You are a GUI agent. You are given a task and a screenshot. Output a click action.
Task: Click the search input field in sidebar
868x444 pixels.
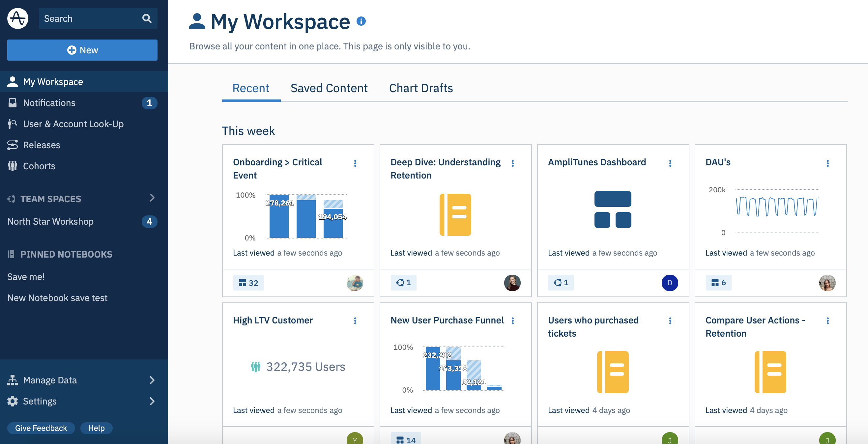click(98, 18)
